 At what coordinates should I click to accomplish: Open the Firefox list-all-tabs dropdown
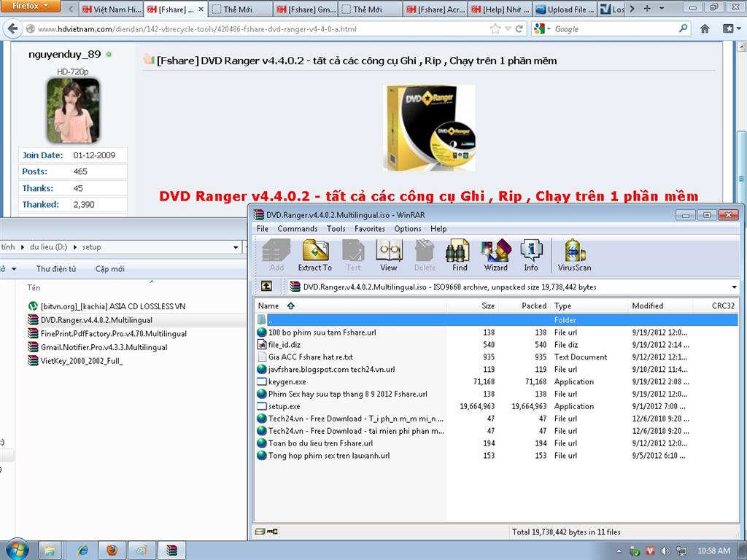coord(662,9)
